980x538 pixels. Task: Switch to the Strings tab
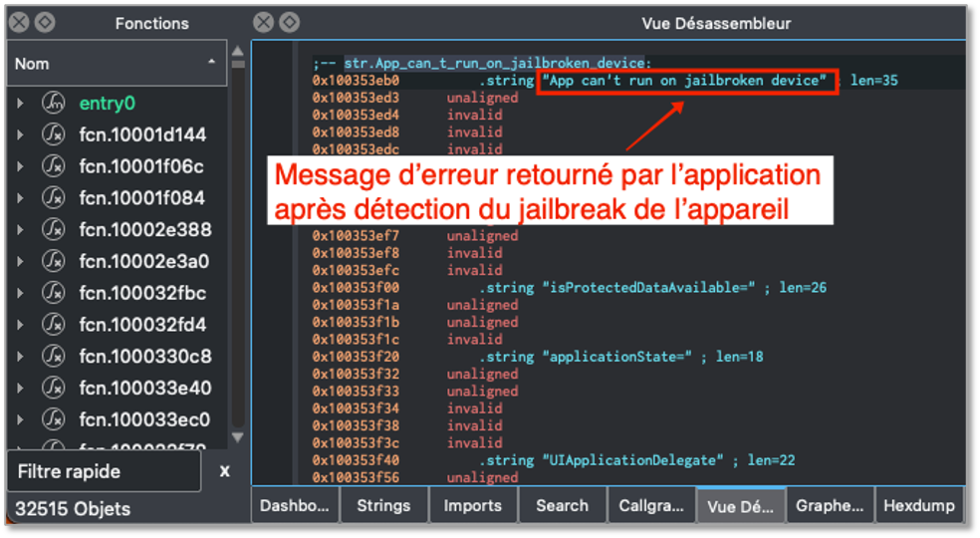(383, 505)
